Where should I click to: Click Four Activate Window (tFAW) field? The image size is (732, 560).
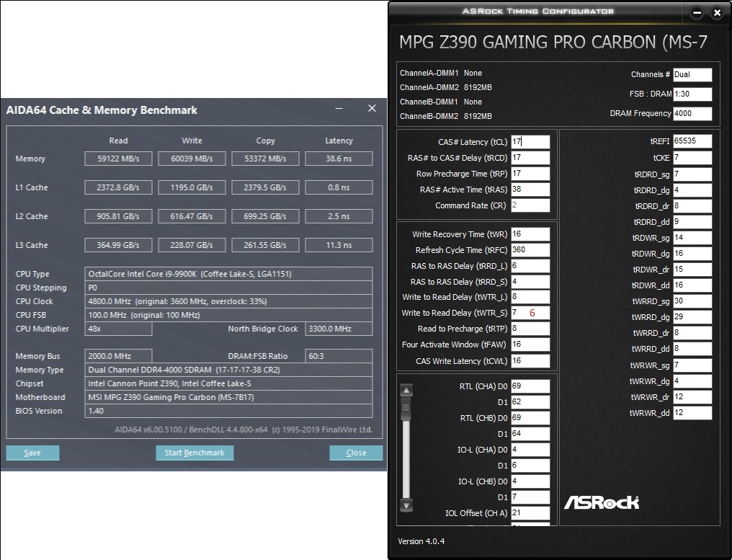pyautogui.click(x=530, y=345)
